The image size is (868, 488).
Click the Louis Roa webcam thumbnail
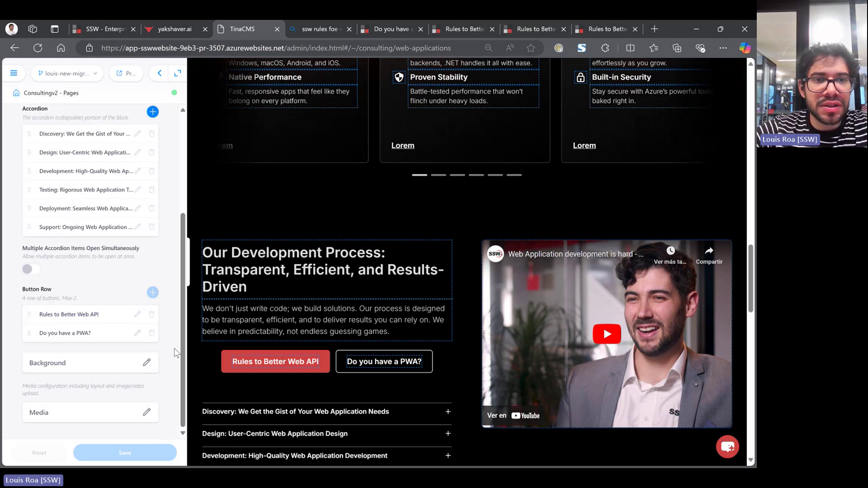click(812, 73)
